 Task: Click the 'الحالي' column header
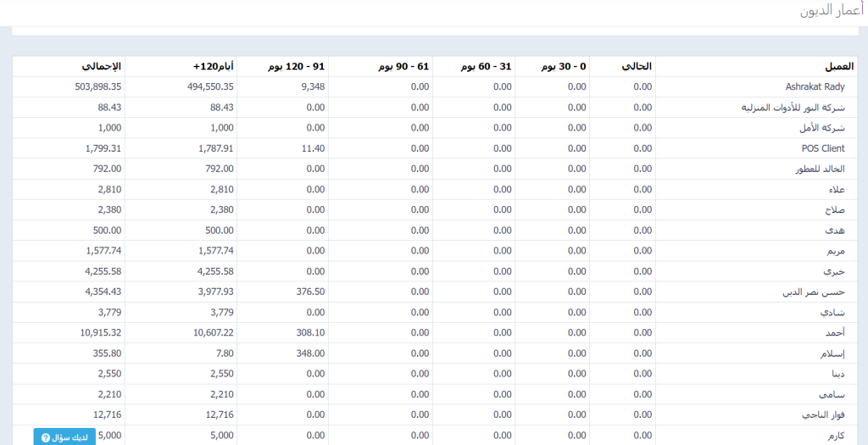pyautogui.click(x=637, y=66)
